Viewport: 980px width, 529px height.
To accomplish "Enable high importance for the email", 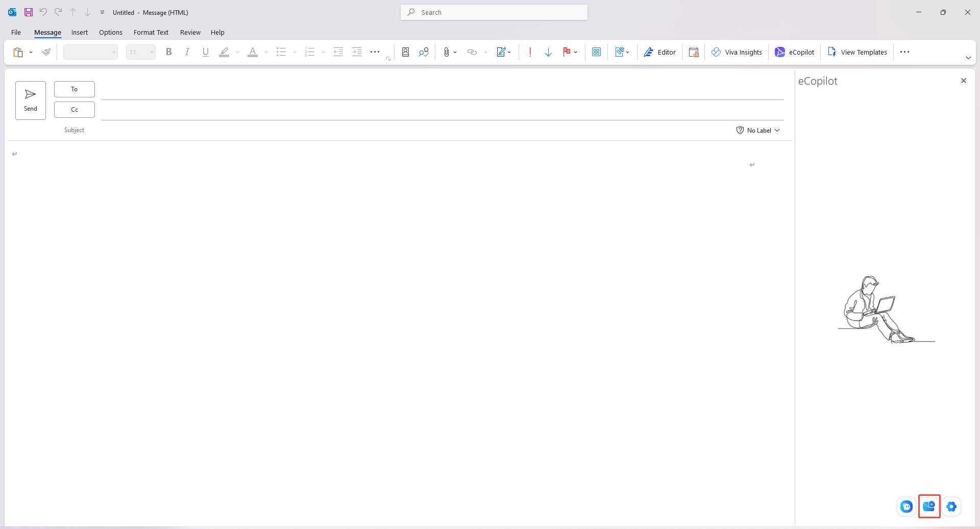I will point(530,52).
